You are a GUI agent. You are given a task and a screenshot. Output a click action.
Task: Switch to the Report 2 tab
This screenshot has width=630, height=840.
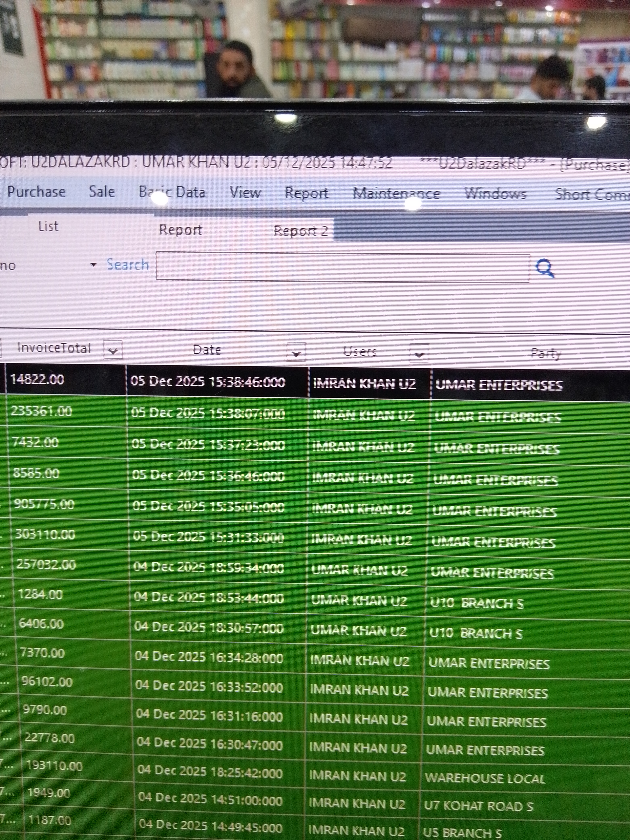click(301, 231)
